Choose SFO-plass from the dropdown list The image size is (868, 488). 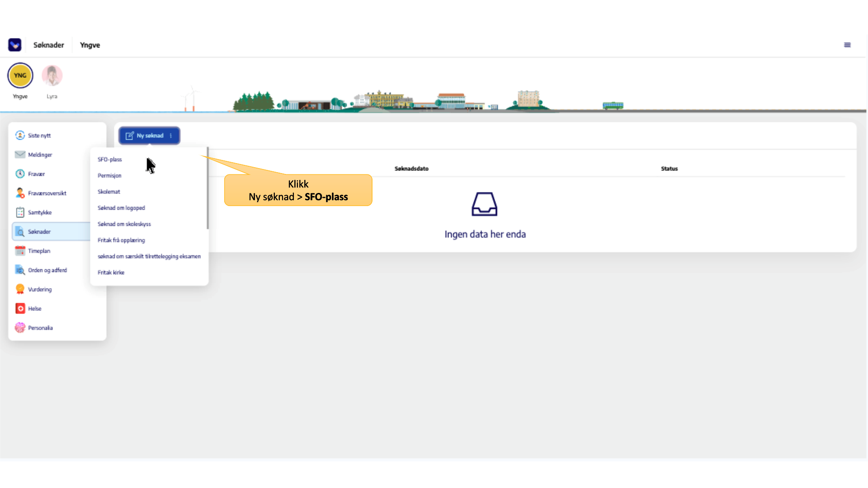pyautogui.click(x=110, y=160)
